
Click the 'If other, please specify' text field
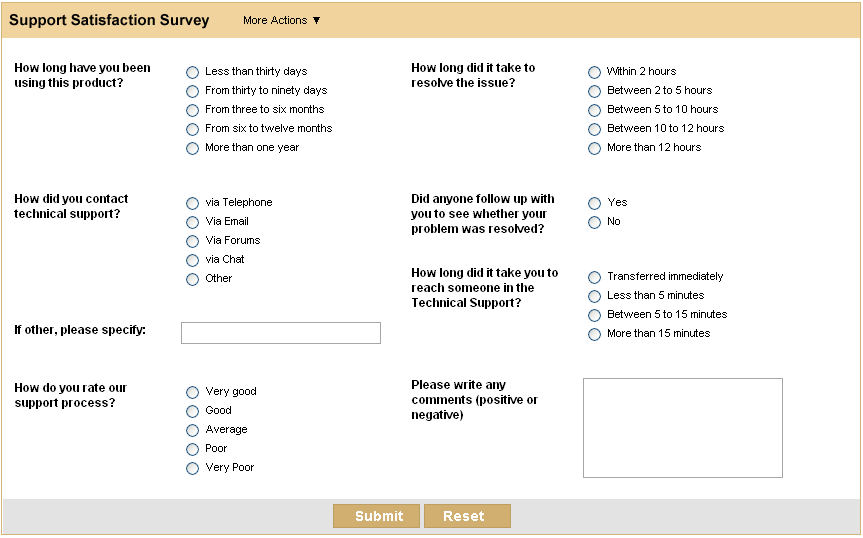280,333
